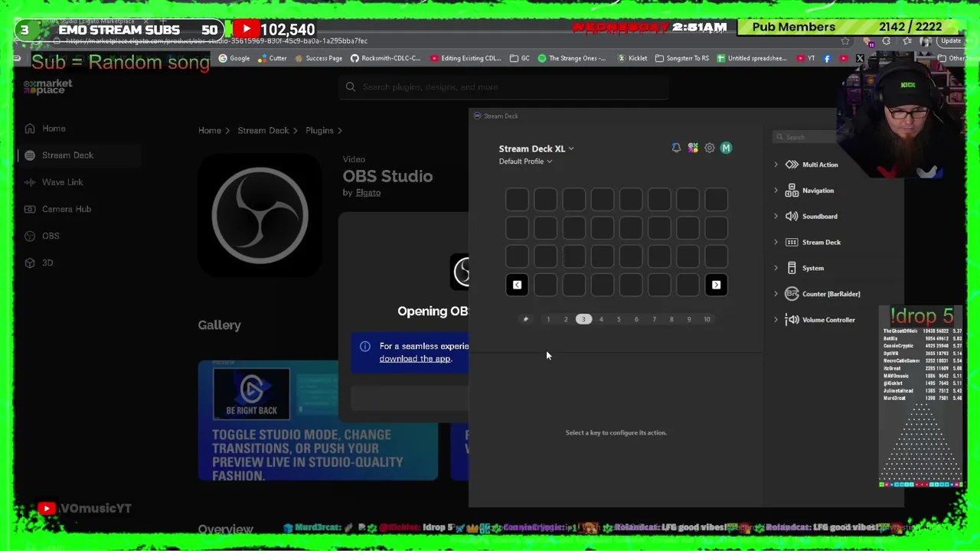Open the Default Profile dropdown

(x=525, y=161)
